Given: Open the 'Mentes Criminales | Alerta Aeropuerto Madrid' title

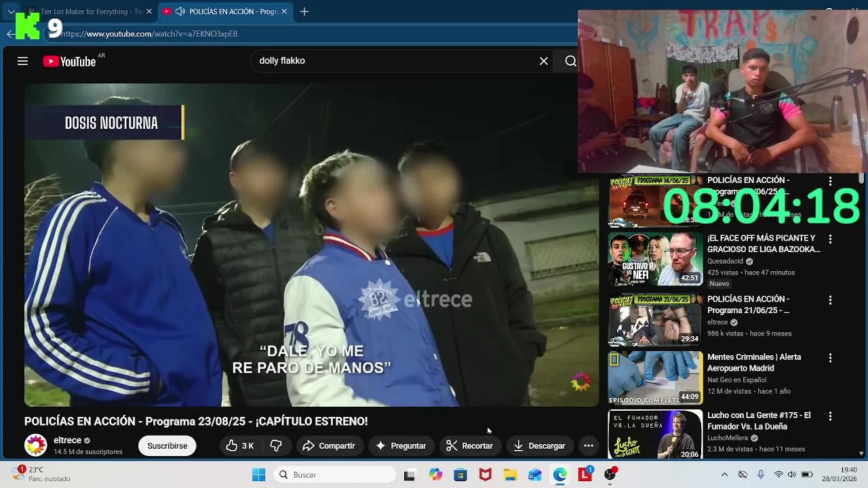Looking at the screenshot, I should pos(754,363).
